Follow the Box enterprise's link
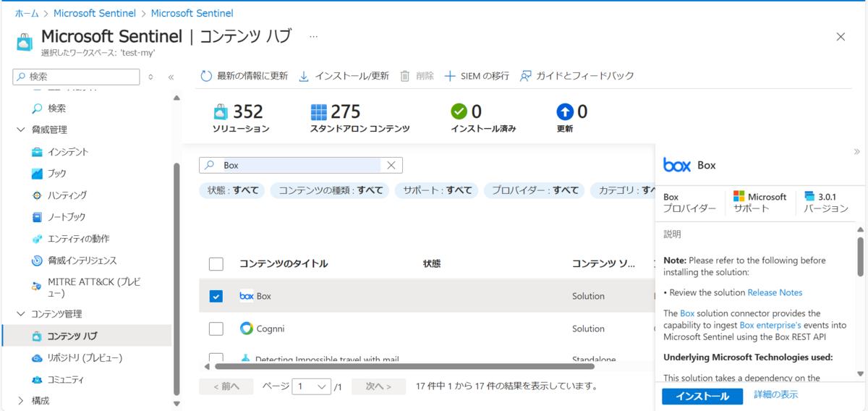 point(770,325)
